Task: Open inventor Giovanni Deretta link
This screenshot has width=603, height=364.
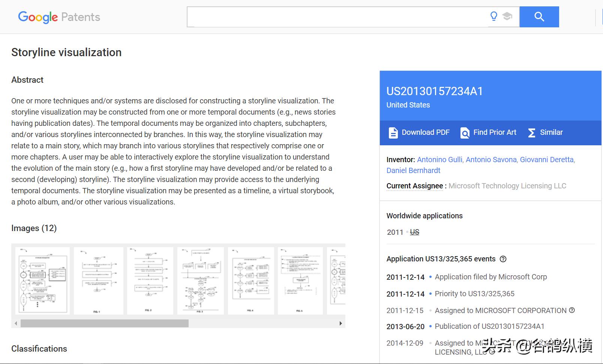Action: pos(547,160)
